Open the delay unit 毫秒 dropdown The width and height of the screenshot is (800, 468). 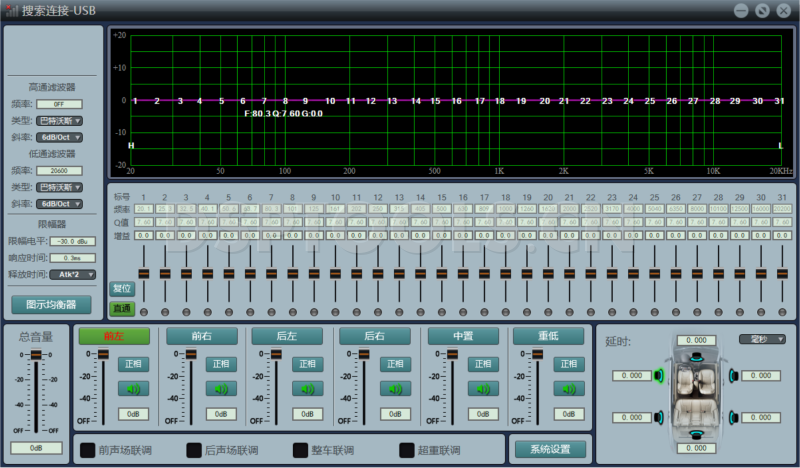(x=761, y=339)
